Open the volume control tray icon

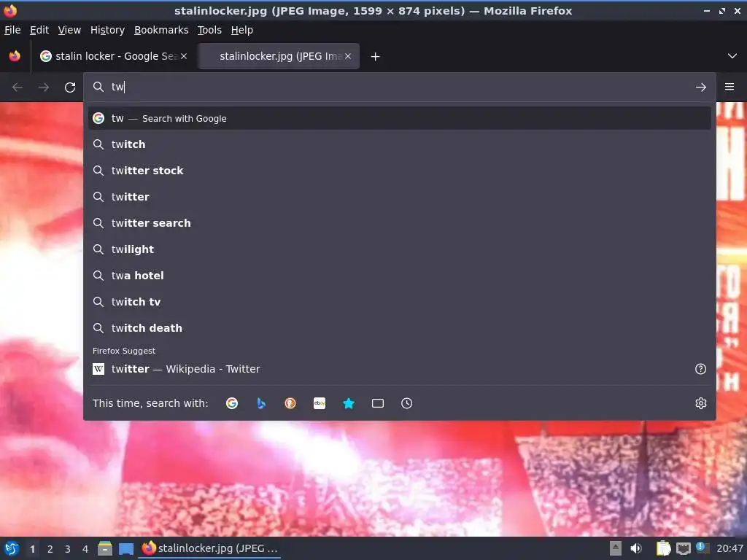636,548
